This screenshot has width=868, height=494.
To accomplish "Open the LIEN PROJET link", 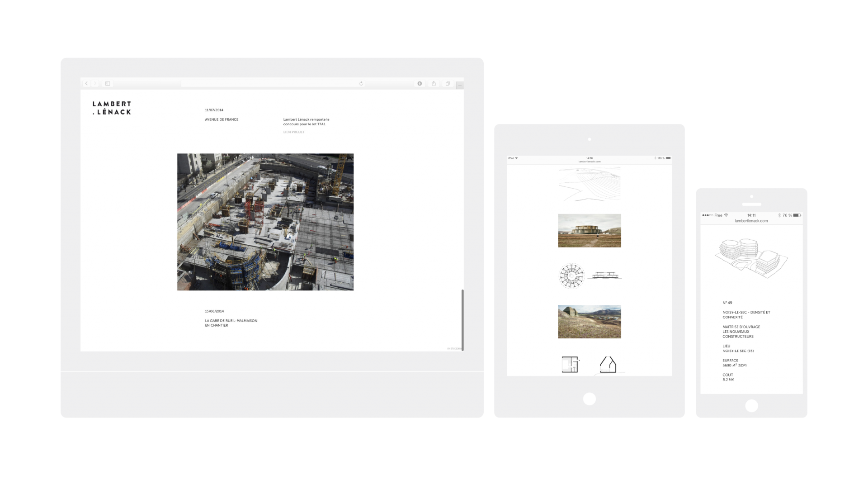I will coord(294,132).
